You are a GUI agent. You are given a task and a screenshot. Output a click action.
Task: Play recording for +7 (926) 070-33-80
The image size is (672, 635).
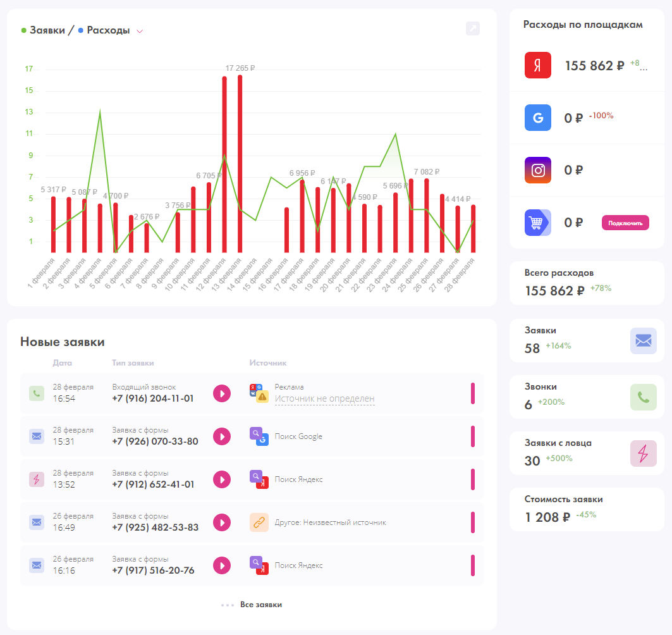click(x=222, y=436)
